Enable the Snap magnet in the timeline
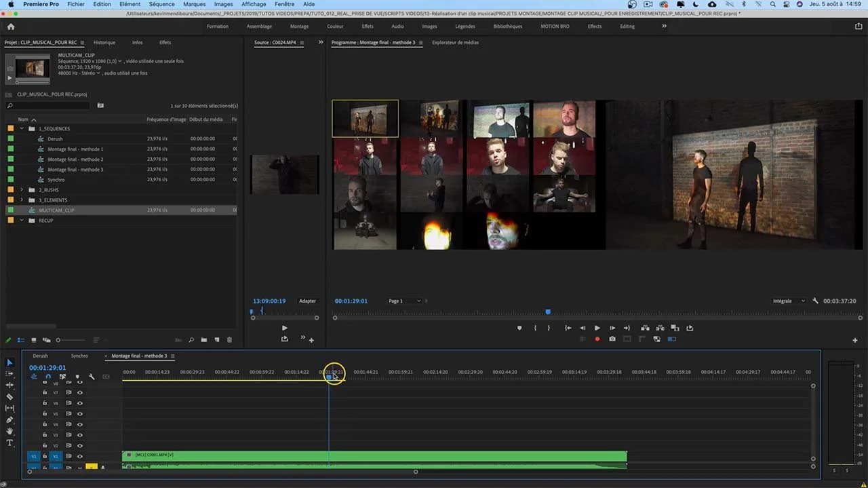Screen dimensions: 868x488 (48, 376)
